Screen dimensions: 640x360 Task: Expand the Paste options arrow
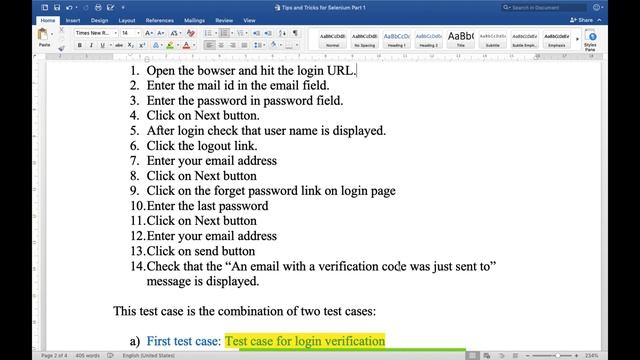52,34
